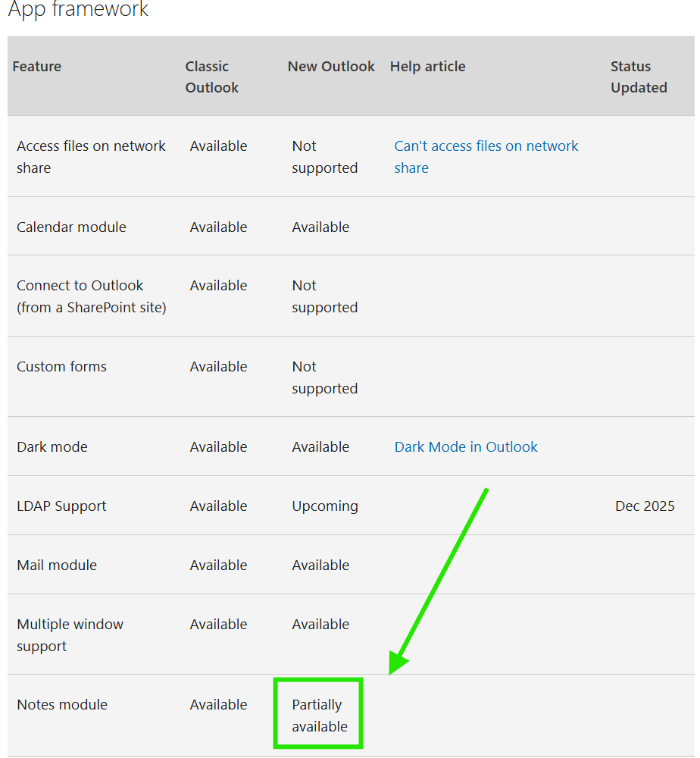This screenshot has height=758, width=700.
Task: Select the Calendar module feature cell
Action: 71,227
